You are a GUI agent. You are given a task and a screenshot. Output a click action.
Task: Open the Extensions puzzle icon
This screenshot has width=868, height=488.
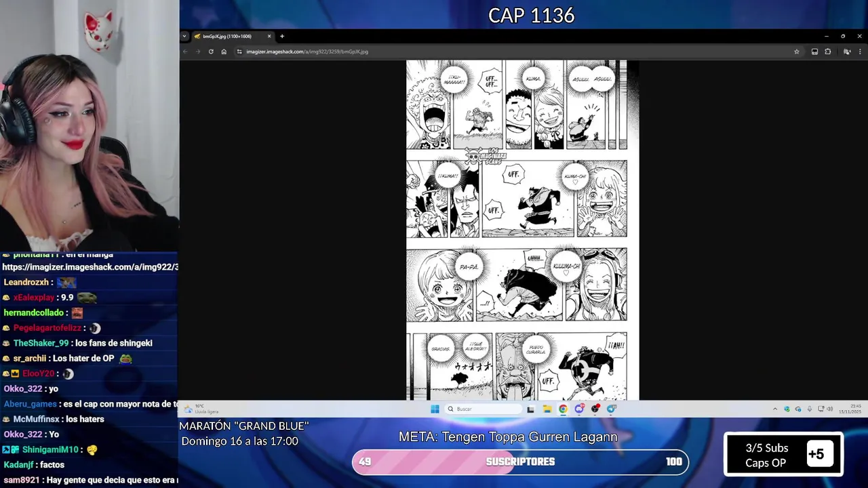[828, 52]
